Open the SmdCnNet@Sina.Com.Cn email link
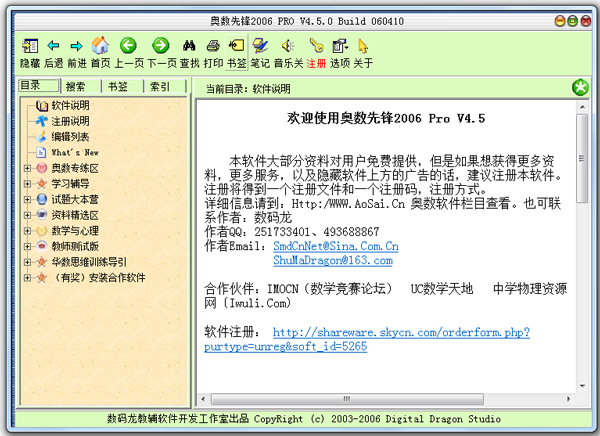This screenshot has width=600, height=436. tap(336, 246)
